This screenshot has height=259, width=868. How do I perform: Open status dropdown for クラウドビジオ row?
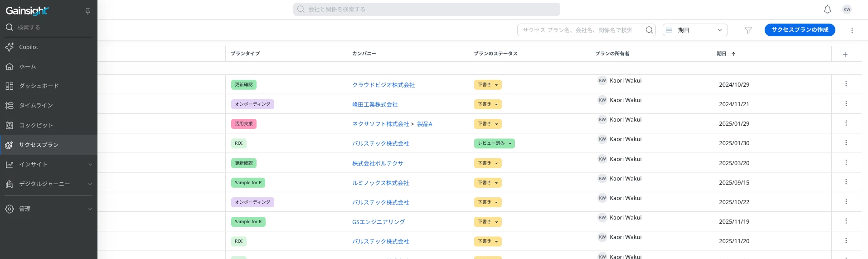click(488, 85)
